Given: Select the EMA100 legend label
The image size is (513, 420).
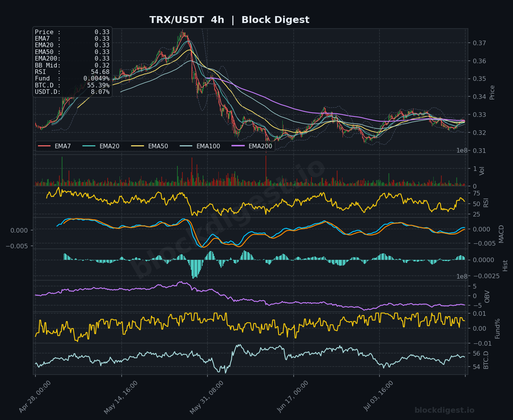Looking at the screenshot, I should point(208,146).
